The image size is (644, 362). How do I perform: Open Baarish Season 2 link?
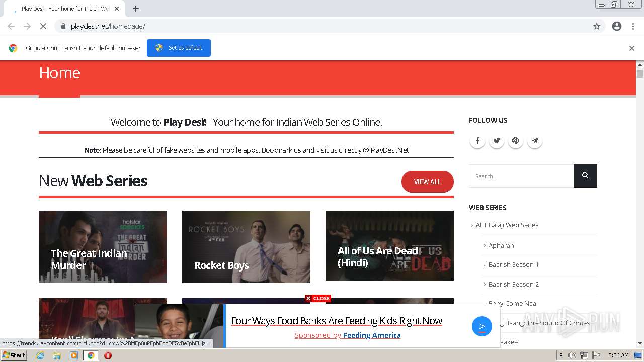514,284
